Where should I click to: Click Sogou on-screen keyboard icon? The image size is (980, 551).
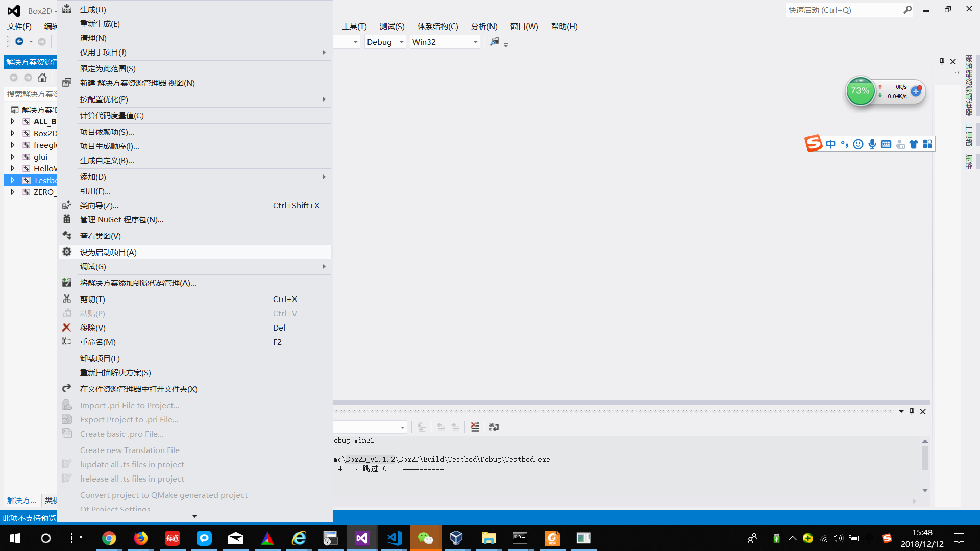tap(886, 144)
